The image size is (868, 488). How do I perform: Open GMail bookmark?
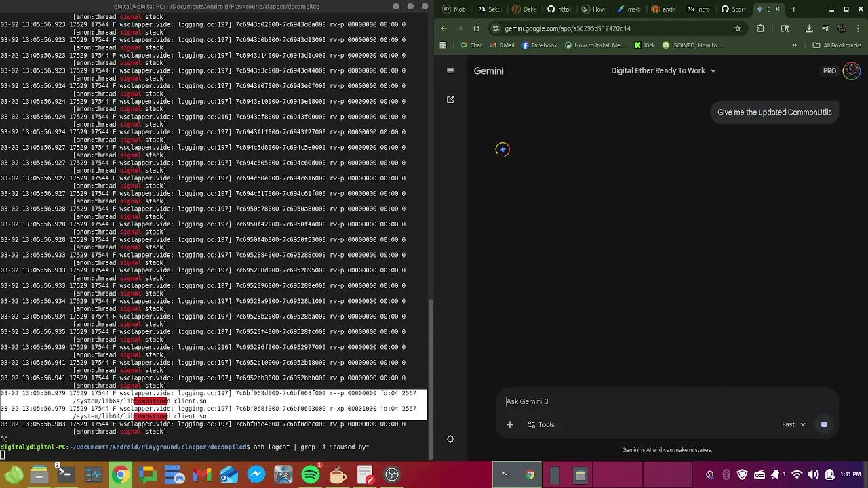(501, 45)
